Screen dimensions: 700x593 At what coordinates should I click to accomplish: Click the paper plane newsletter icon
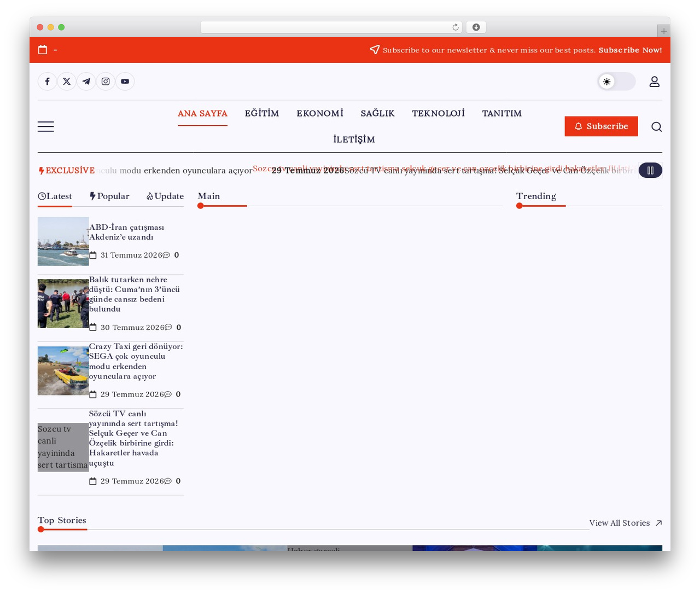375,50
